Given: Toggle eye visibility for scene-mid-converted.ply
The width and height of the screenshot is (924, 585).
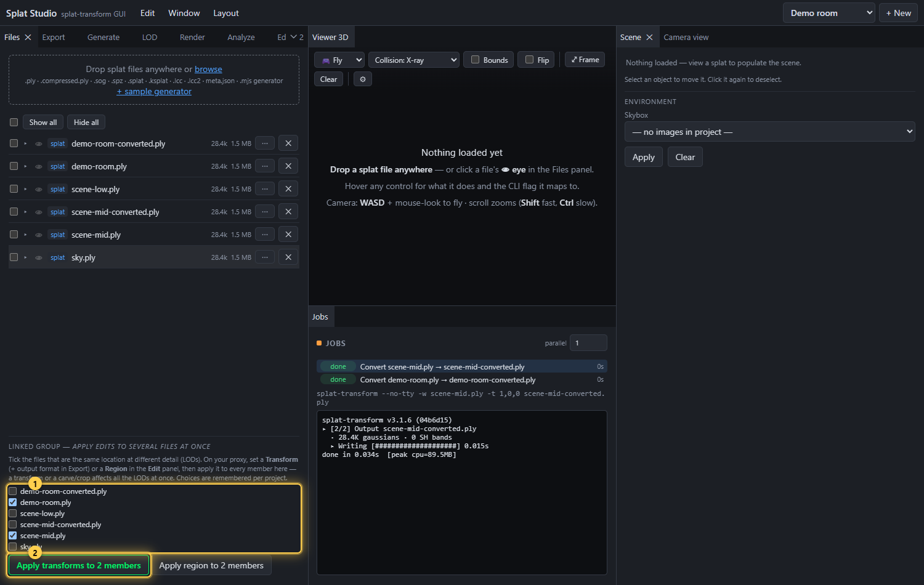Looking at the screenshot, I should 39,212.
